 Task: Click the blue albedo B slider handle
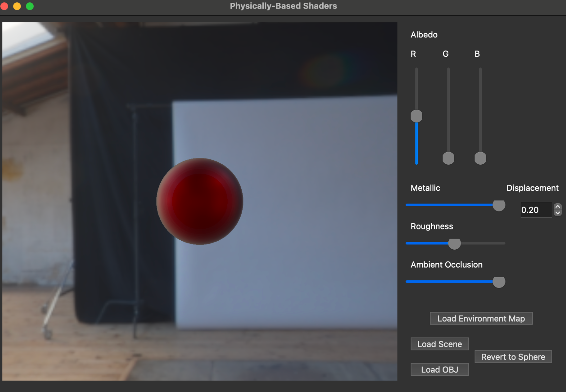(480, 158)
